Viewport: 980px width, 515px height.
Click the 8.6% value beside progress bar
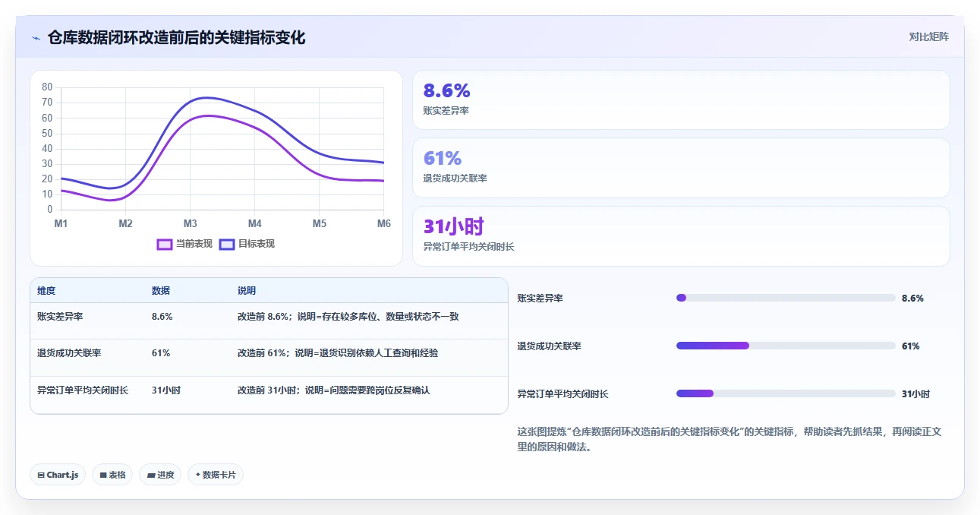coord(912,299)
